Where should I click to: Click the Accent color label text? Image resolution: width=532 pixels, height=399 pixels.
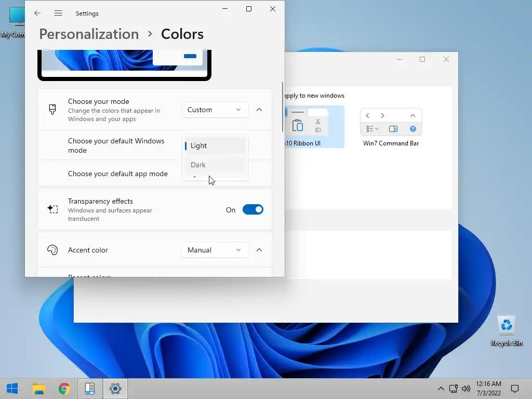(x=88, y=250)
